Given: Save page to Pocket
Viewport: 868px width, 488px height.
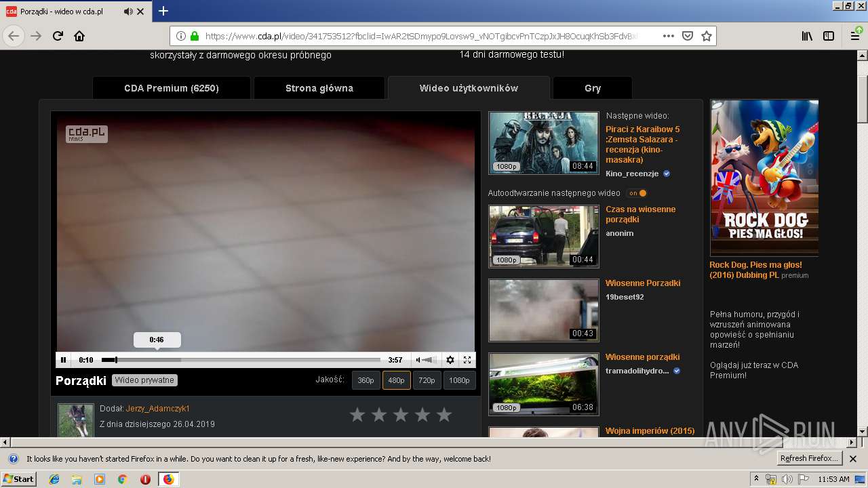Looking at the screenshot, I should (687, 36).
